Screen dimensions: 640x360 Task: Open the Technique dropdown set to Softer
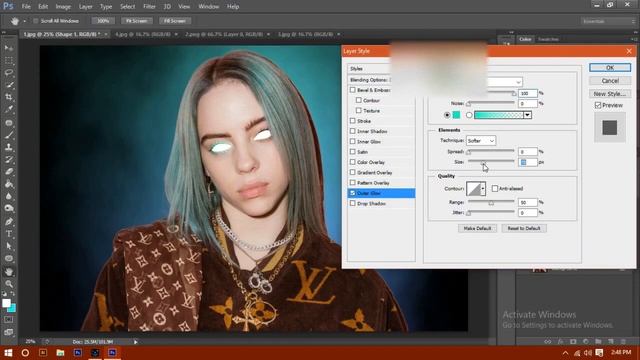[481, 141]
